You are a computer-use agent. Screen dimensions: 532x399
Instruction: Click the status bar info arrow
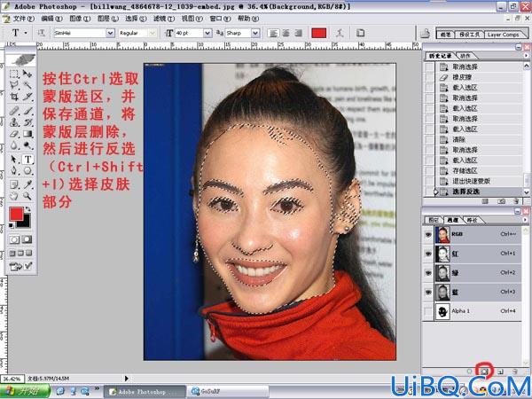(x=127, y=378)
